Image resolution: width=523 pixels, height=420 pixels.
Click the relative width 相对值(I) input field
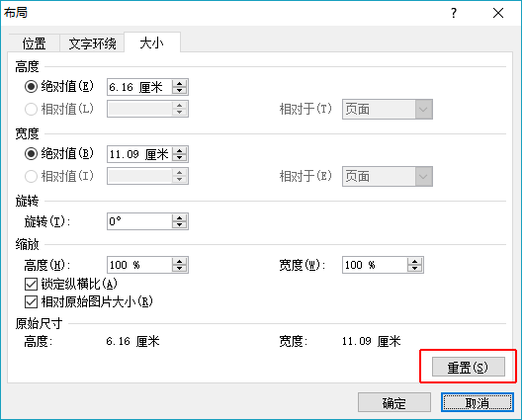147,176
